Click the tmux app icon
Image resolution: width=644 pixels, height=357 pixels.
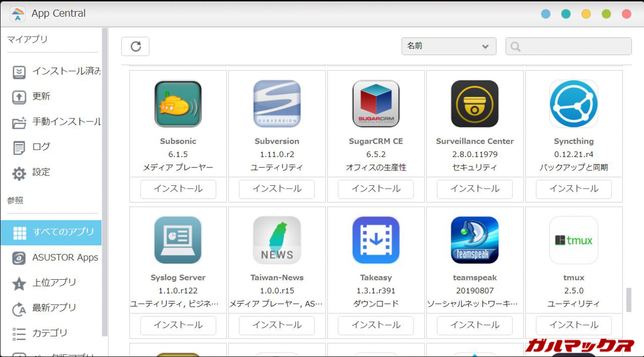click(573, 240)
